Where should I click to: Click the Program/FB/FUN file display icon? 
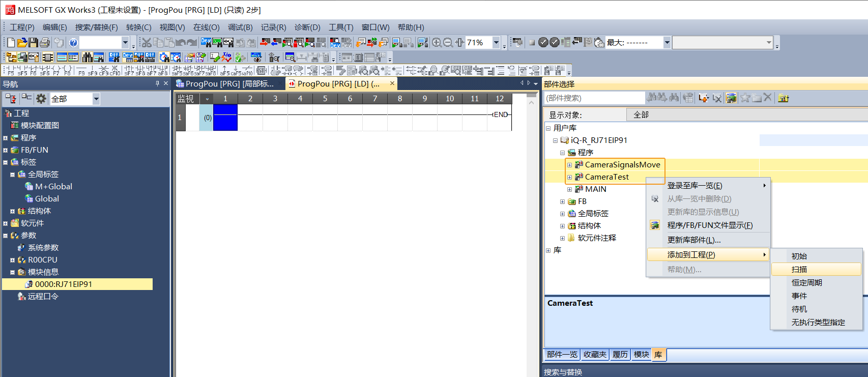731,98
